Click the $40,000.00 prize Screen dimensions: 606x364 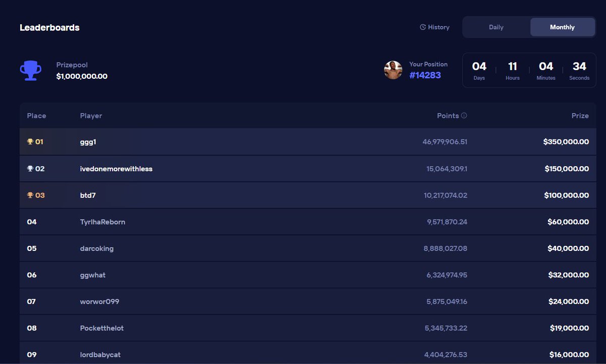(568, 248)
